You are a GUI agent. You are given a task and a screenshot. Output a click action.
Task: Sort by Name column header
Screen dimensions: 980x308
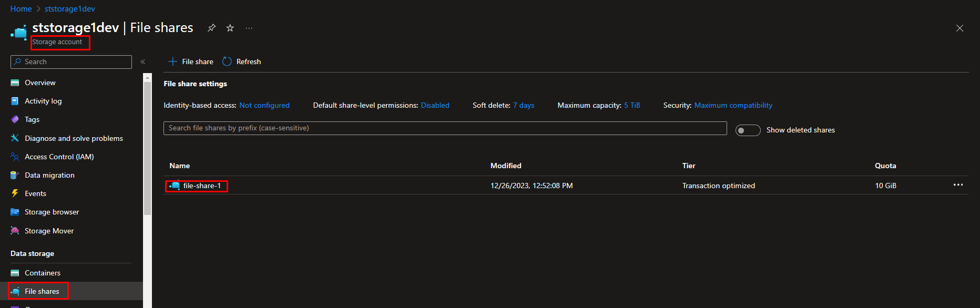point(179,166)
